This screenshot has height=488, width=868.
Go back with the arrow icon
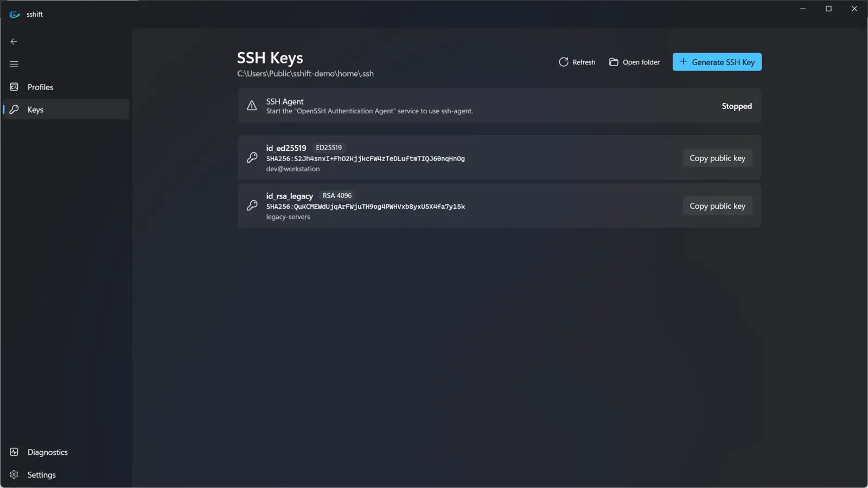tap(14, 41)
